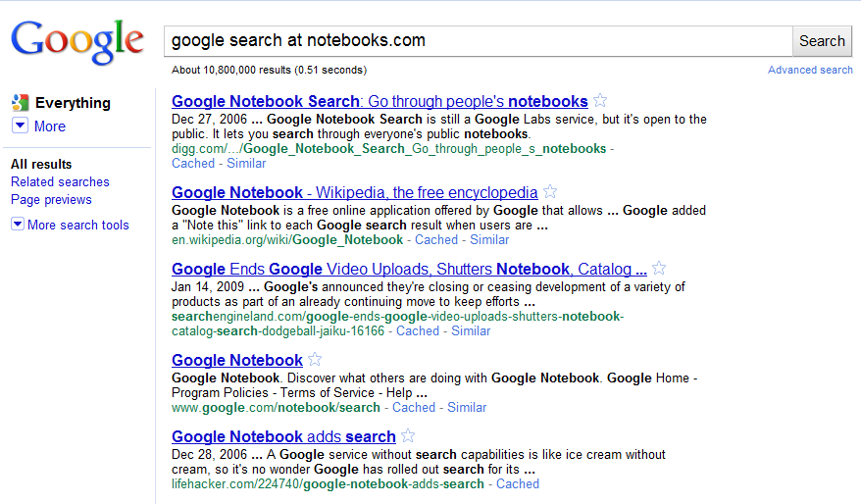Star the Google Ends Video Uploads result
The width and height of the screenshot is (861, 504).
pyautogui.click(x=659, y=268)
